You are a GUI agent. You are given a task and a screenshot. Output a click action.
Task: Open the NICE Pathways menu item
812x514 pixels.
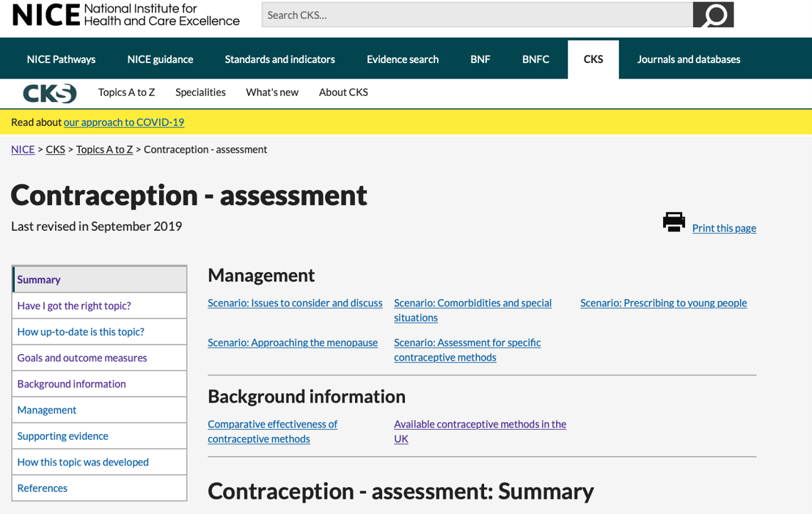[x=61, y=59]
